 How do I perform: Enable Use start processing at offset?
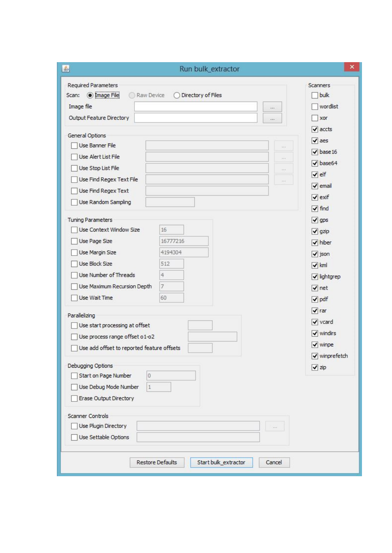(74, 325)
